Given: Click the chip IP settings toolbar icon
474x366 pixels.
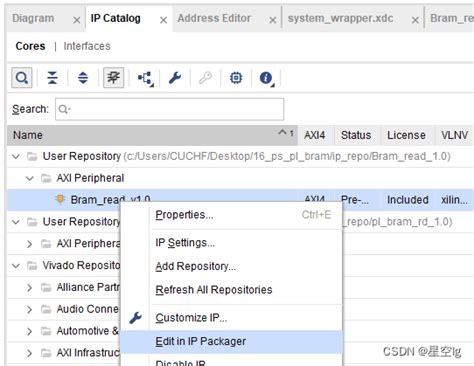Looking at the screenshot, I should point(236,78).
